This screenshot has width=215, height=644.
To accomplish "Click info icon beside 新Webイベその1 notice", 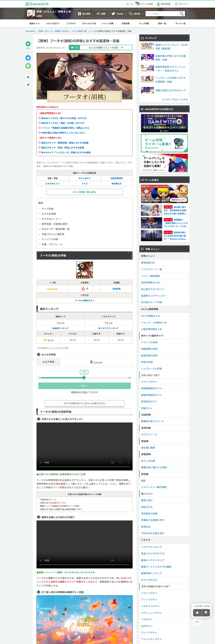I will (x=40, y=118).
